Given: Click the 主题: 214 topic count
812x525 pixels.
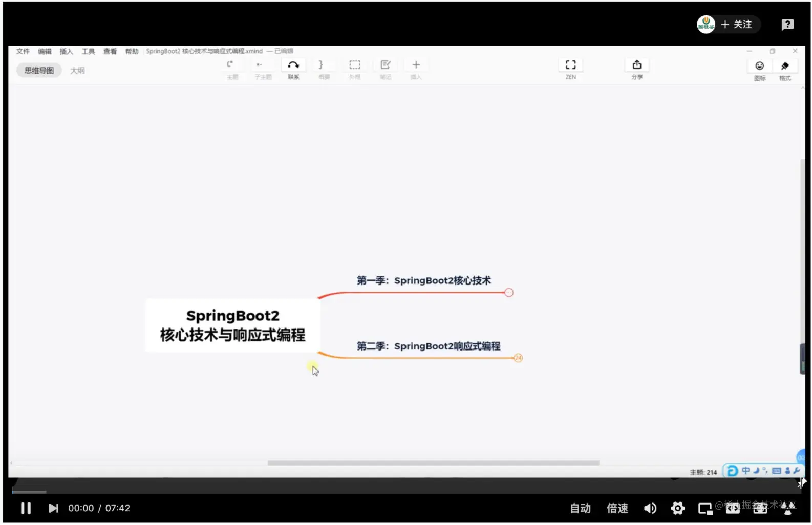Looking at the screenshot, I should click(x=703, y=472).
